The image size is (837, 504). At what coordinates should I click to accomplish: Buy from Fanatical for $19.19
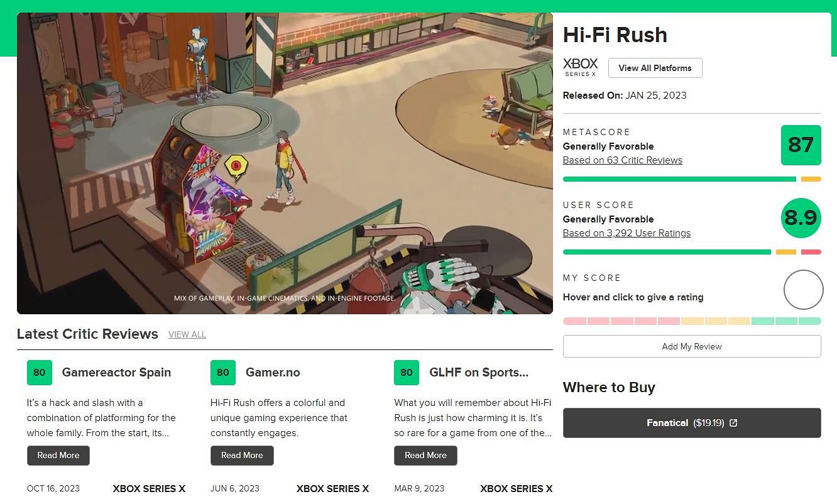(691, 423)
